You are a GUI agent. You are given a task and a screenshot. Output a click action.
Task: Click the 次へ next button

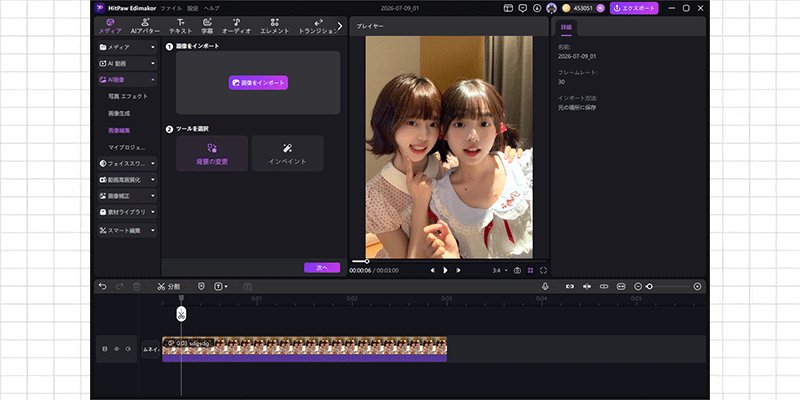coord(322,267)
